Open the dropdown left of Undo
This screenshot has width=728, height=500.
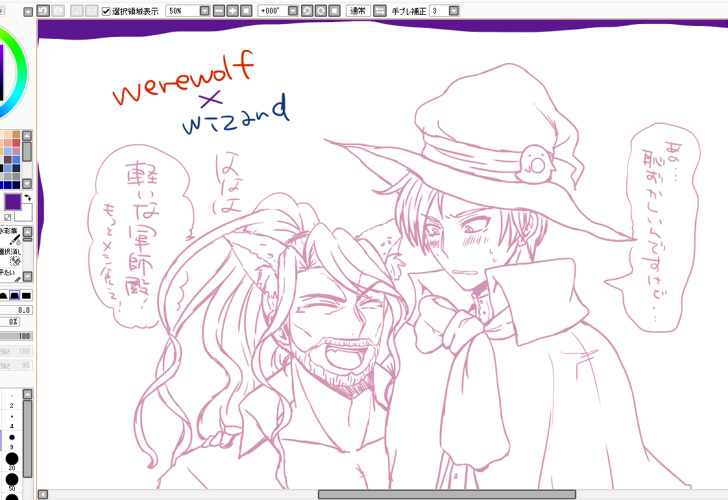[x=28, y=12]
